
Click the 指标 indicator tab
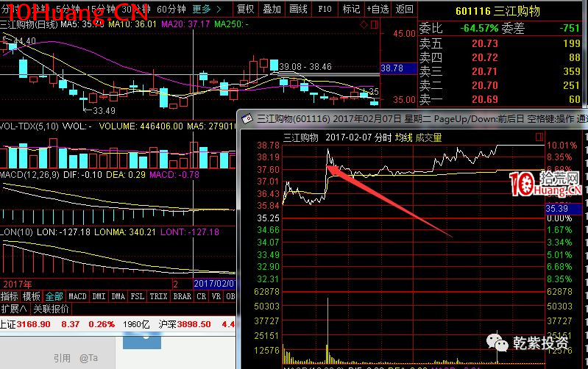click(x=10, y=296)
